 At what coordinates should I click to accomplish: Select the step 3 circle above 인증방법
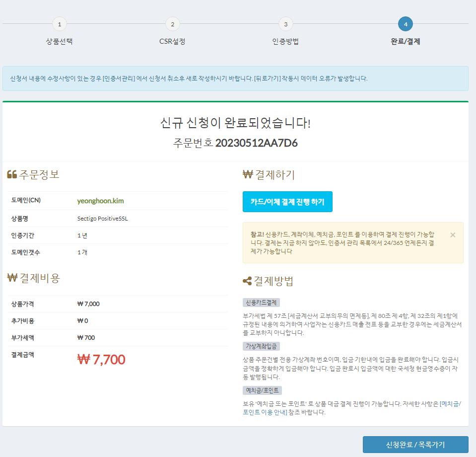coord(285,24)
